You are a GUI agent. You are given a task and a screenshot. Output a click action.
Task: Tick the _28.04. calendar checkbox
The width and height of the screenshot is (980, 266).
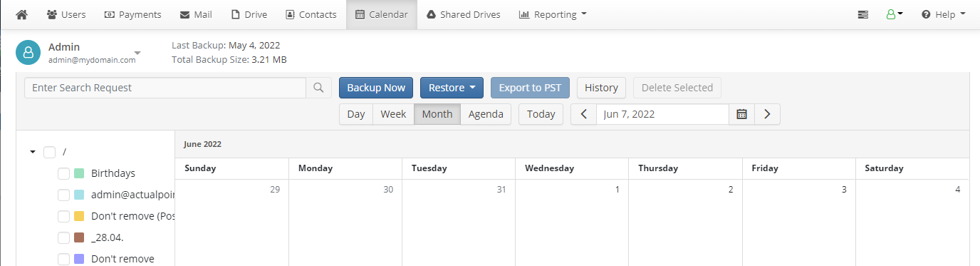[63, 237]
